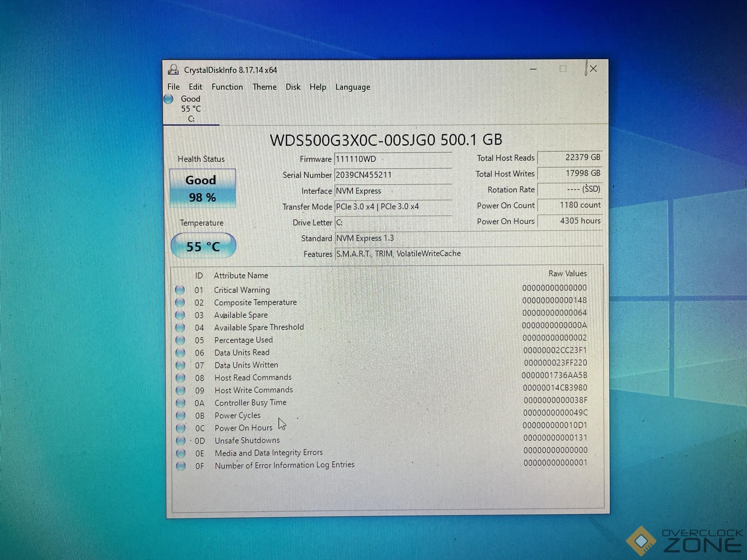Image resolution: width=747 pixels, height=560 pixels.
Task: Click the 55 °C temperature button
Action: [203, 246]
